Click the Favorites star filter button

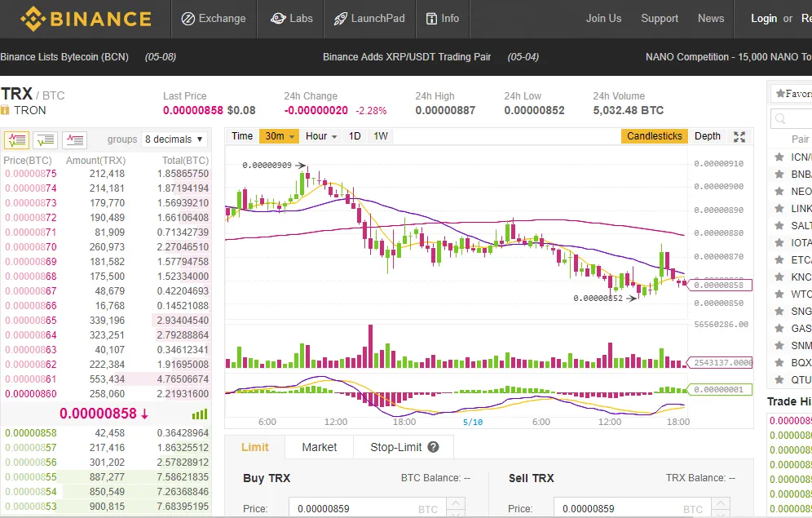pos(792,94)
